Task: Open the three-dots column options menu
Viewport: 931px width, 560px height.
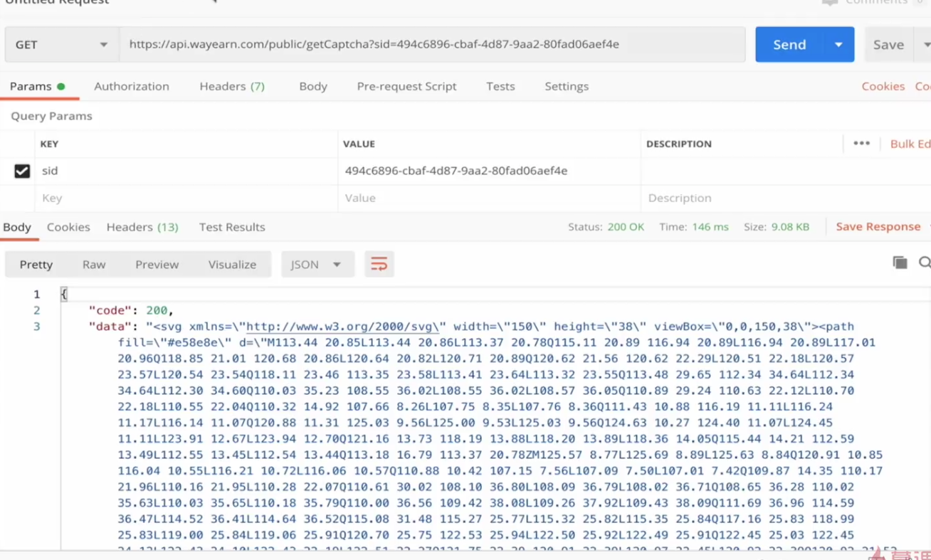Action: (861, 143)
